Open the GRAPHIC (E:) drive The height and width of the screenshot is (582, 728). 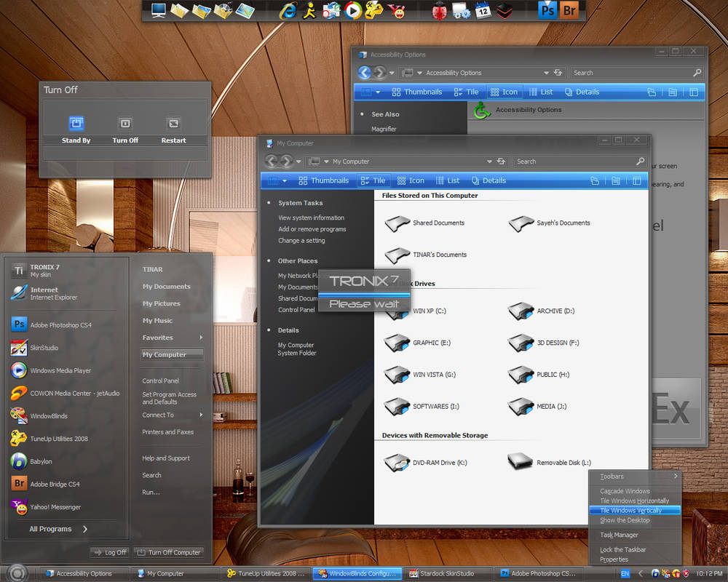pyautogui.click(x=417, y=343)
